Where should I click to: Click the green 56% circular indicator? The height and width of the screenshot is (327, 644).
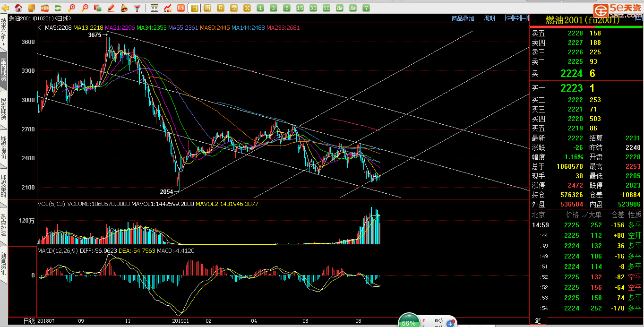pos(409,321)
